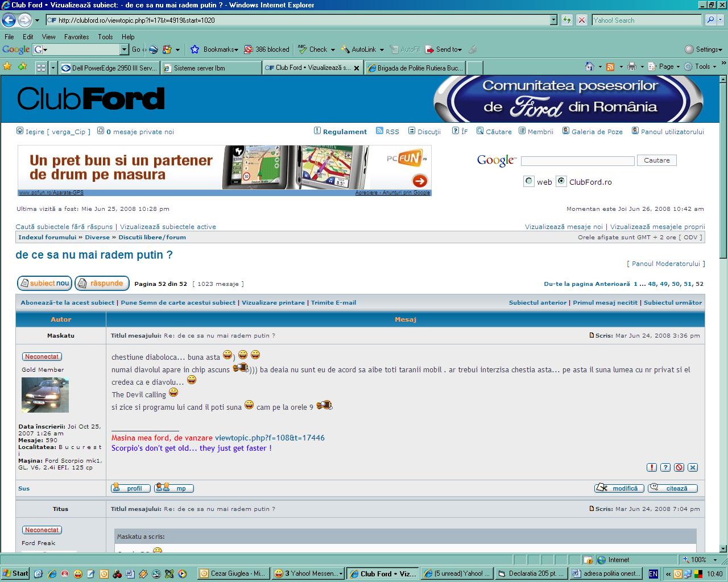Viewport: 728px width, 582px height.
Task: Expand the address bar URL dropdown
Action: tap(553, 20)
